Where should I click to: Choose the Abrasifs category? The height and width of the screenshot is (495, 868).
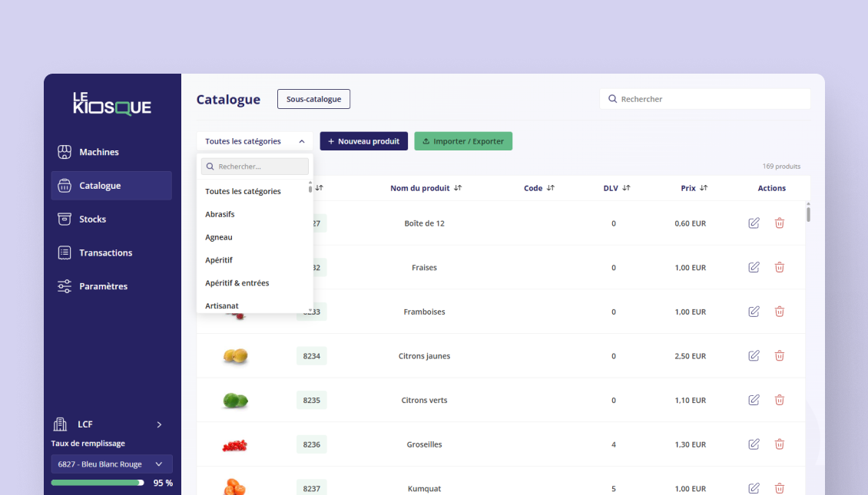click(220, 214)
